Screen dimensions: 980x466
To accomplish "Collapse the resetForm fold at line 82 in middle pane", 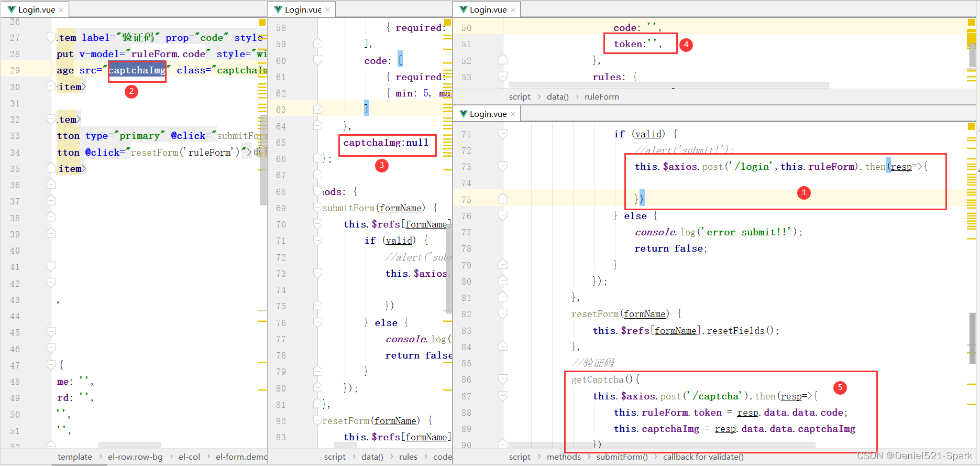I will click(x=317, y=420).
